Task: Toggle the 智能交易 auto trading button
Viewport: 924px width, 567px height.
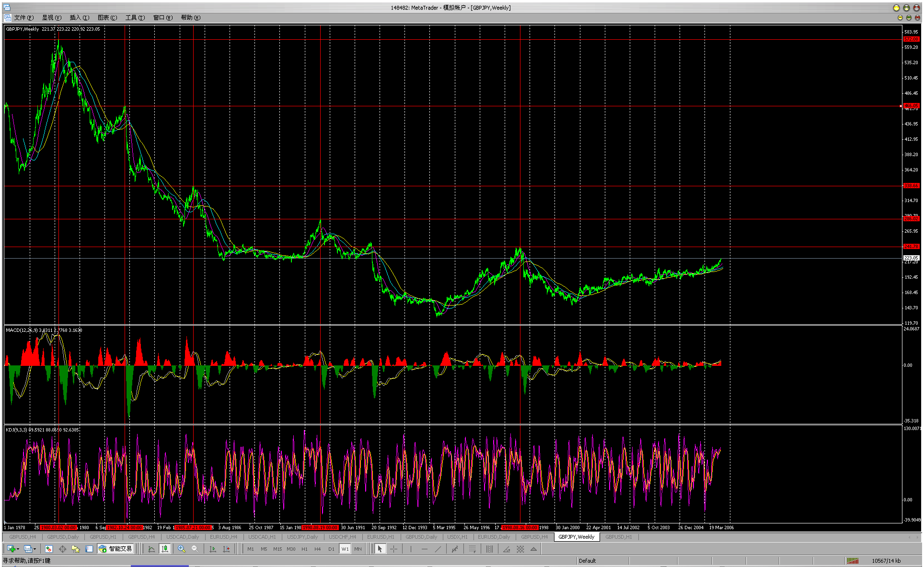Action: click(115, 549)
